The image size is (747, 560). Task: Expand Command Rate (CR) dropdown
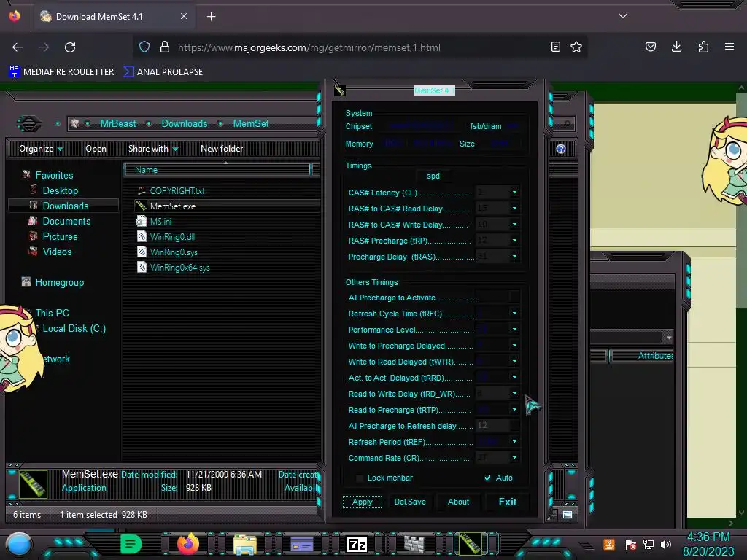tap(514, 458)
